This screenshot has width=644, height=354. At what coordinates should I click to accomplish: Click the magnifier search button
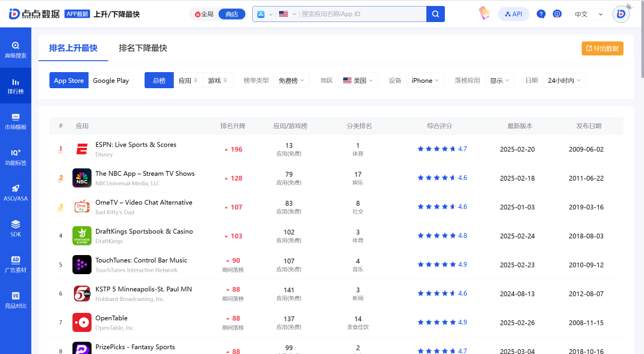click(435, 14)
